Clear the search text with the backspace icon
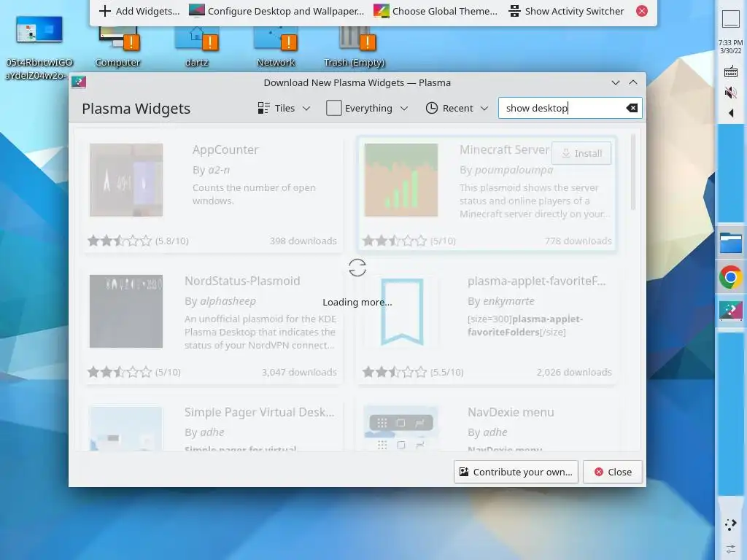 pos(632,108)
